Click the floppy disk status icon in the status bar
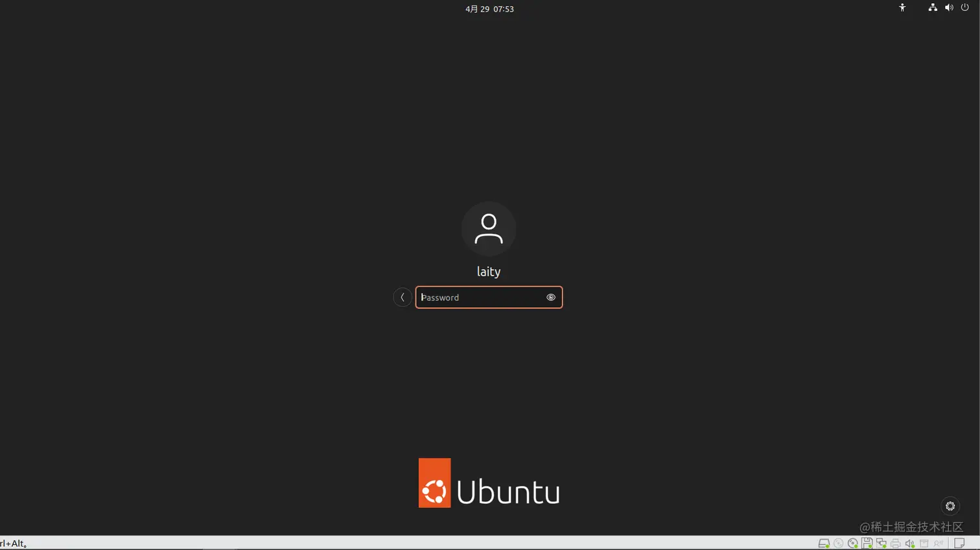980x550 pixels. pos(867,543)
